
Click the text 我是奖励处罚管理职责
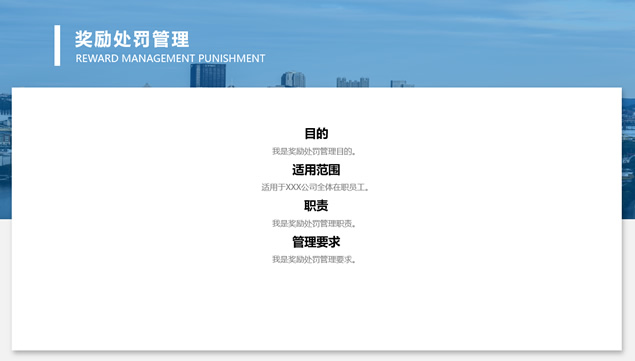point(314,224)
